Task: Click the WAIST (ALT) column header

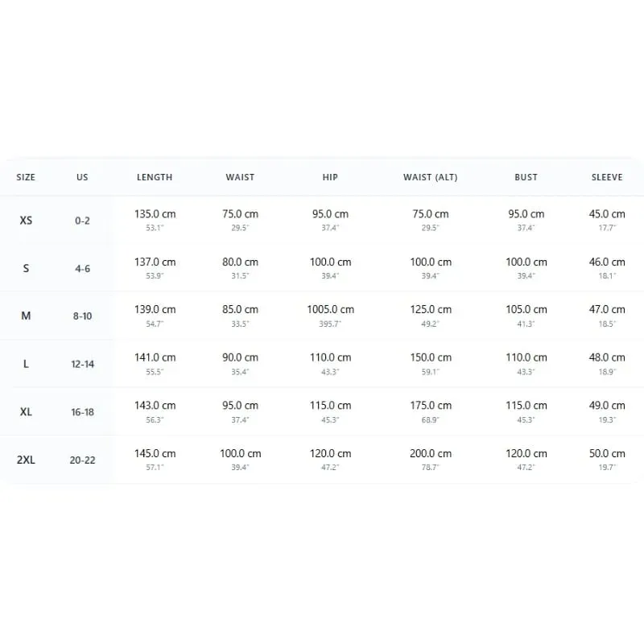Action: (431, 177)
